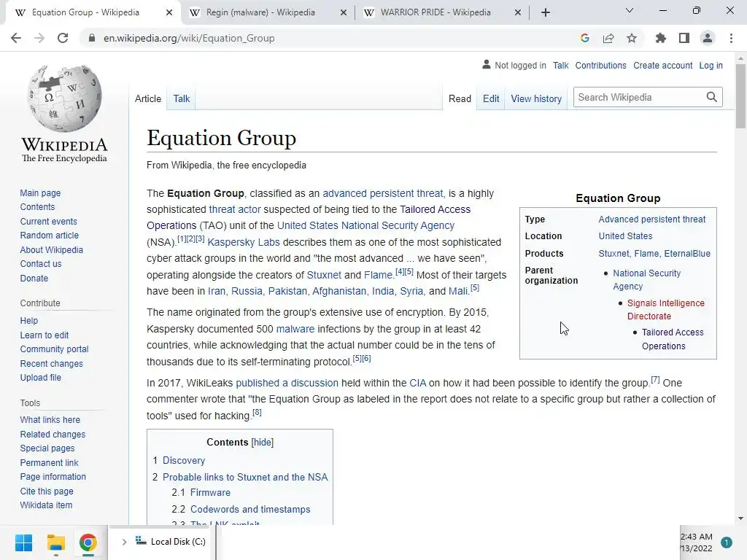Click the Wikipedia globe logo
Screen dimensions: 747x560
[x=64, y=98]
